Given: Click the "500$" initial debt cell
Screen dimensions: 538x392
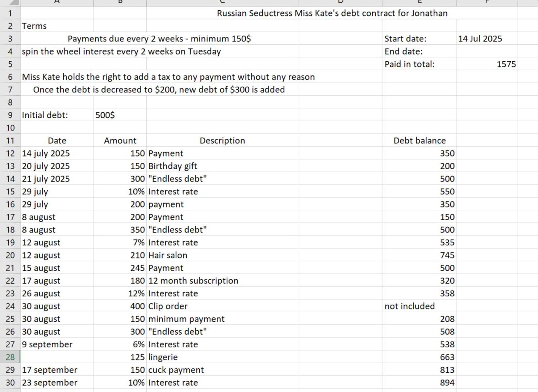Looking at the screenshot, I should point(105,115).
